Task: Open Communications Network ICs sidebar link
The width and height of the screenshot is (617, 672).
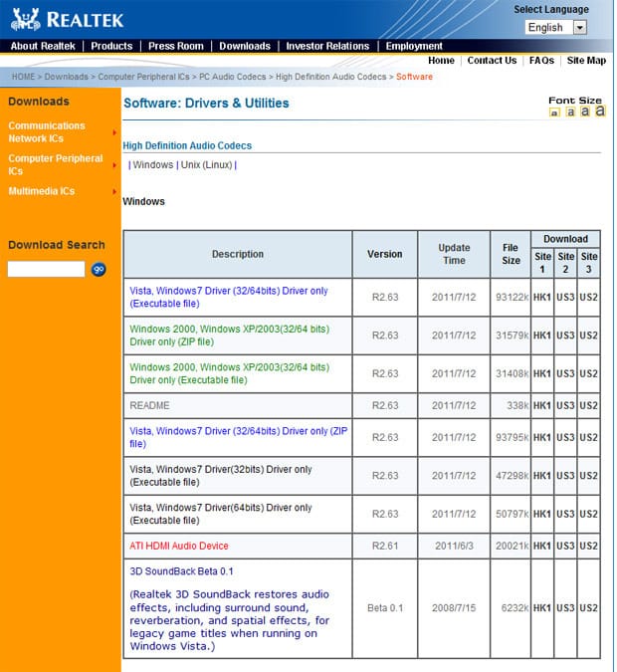Action: [x=47, y=132]
